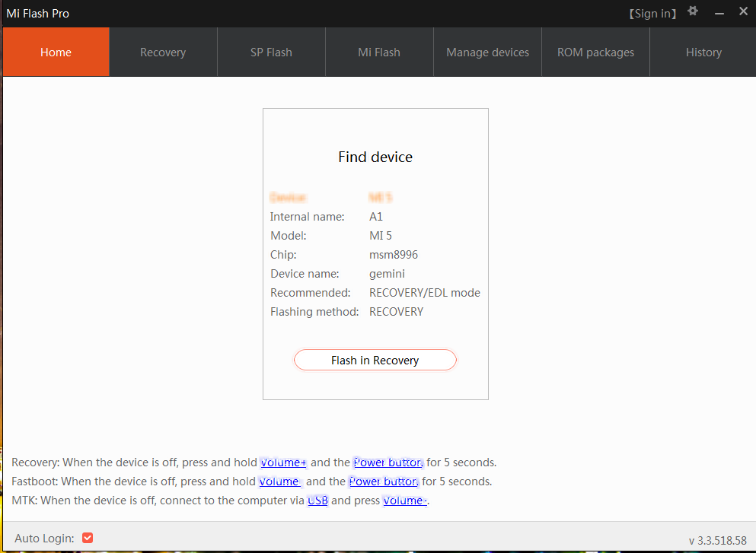Select the Mi Flash tab
The image size is (756, 553).
pyautogui.click(x=379, y=52)
